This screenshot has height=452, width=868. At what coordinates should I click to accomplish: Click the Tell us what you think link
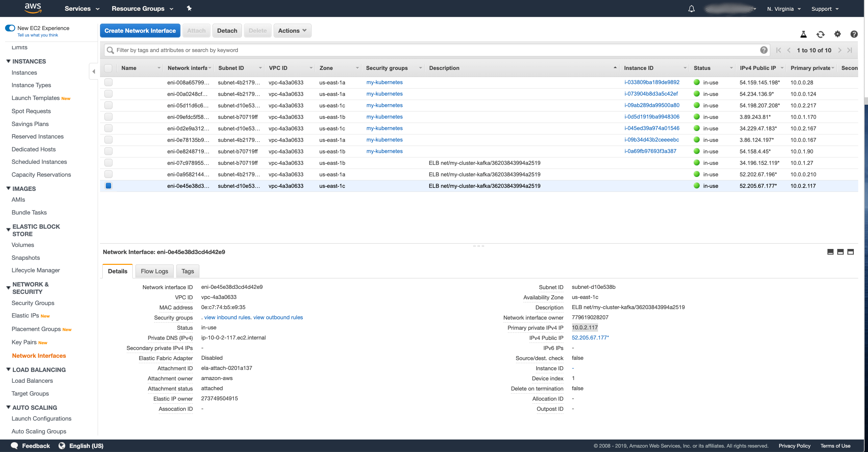click(x=38, y=35)
